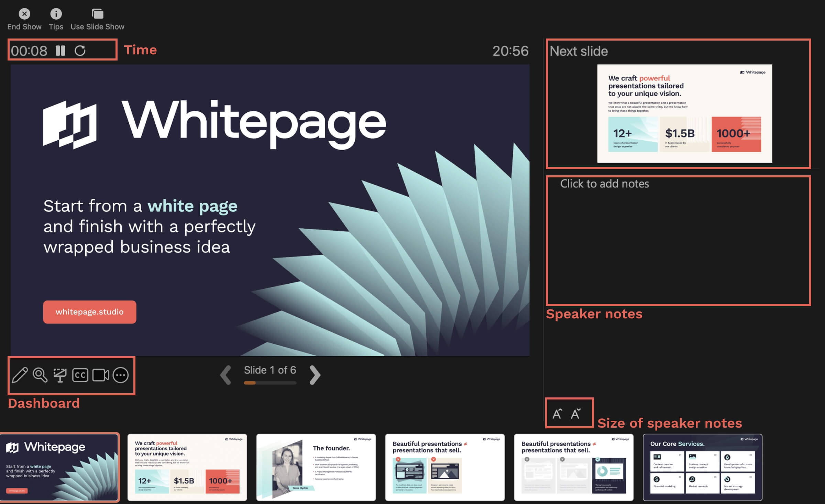Toggle closed caption subtitles
This screenshot has width=825, height=504.
click(x=80, y=375)
